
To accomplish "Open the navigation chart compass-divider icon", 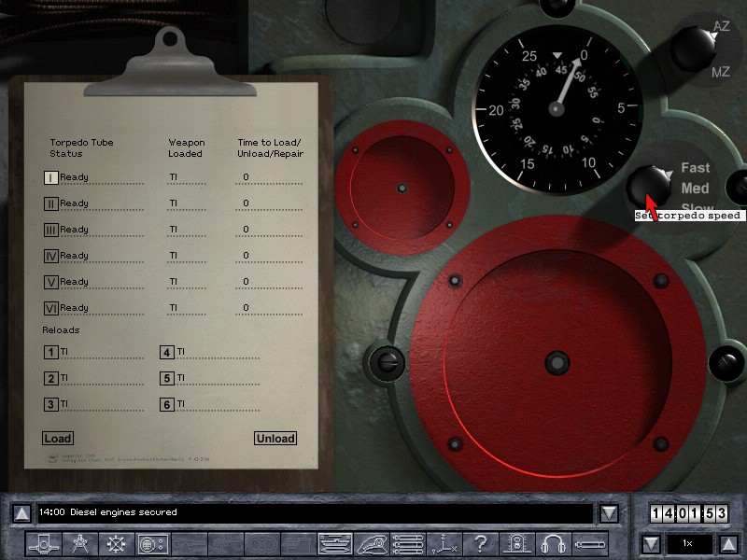I will 80,542.
